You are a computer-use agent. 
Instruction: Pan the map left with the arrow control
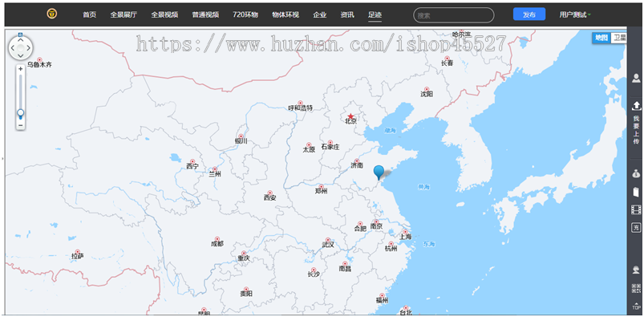coord(12,48)
